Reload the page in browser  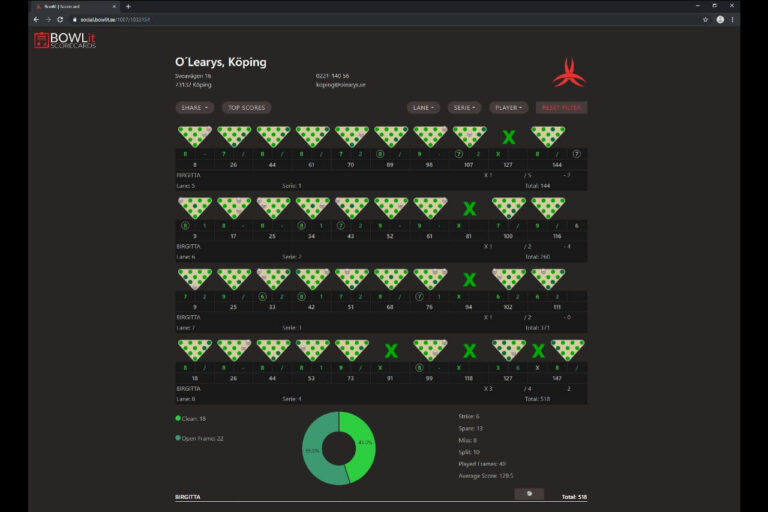[x=60, y=19]
